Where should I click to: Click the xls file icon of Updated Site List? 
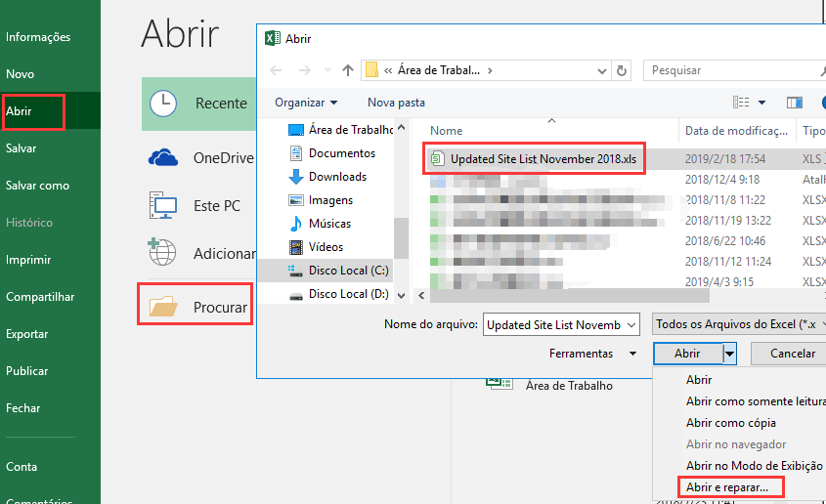(x=437, y=158)
